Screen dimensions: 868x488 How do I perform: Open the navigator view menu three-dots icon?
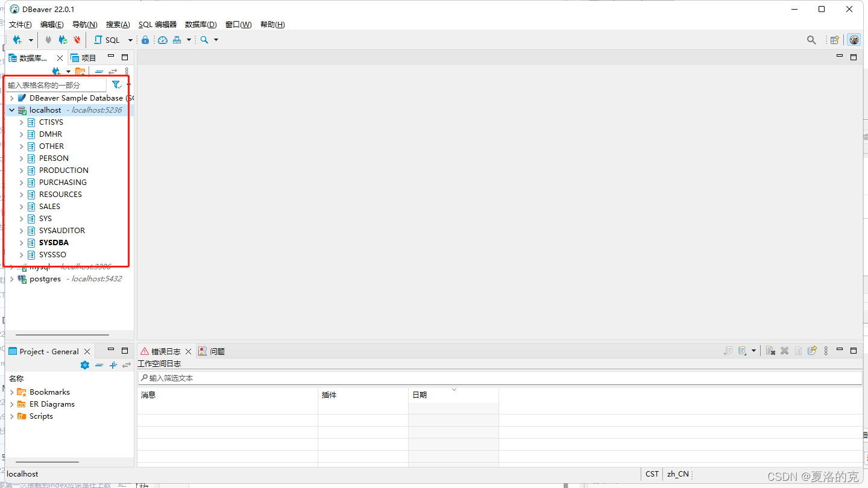pos(126,71)
